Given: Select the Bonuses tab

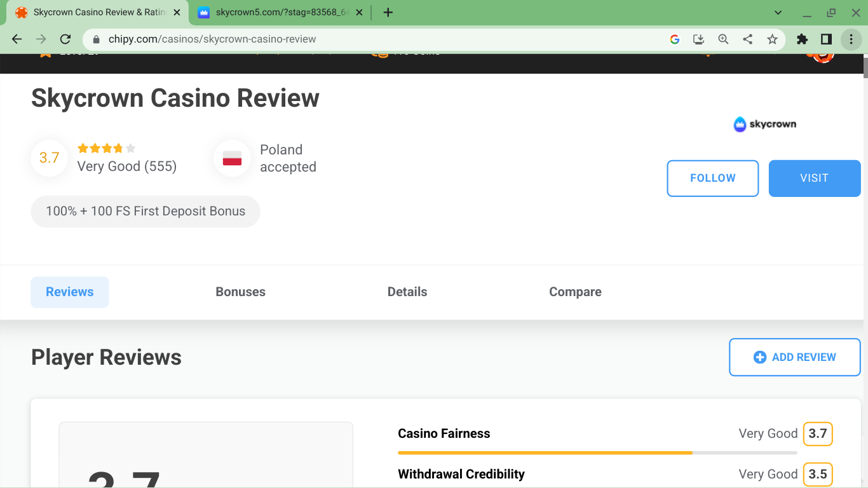Looking at the screenshot, I should pos(240,292).
